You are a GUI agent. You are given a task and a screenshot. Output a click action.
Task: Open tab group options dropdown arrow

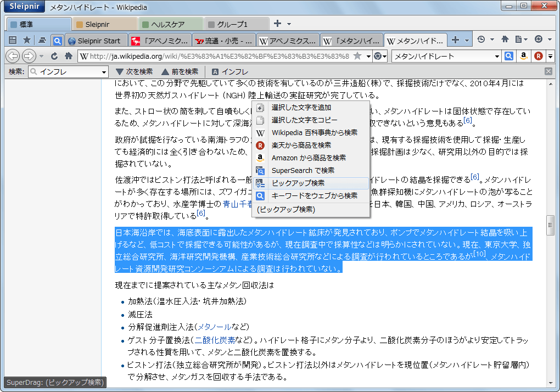[289, 24]
